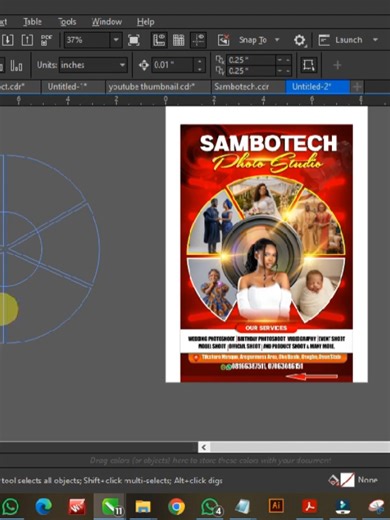
Task: Open the red WPS app on taskbar
Action: click(x=77, y=507)
